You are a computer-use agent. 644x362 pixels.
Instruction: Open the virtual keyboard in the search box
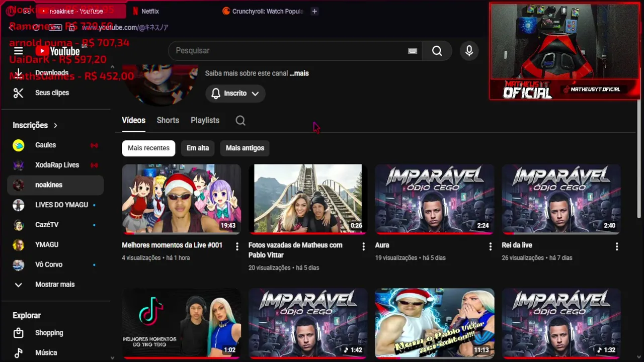[x=413, y=51]
